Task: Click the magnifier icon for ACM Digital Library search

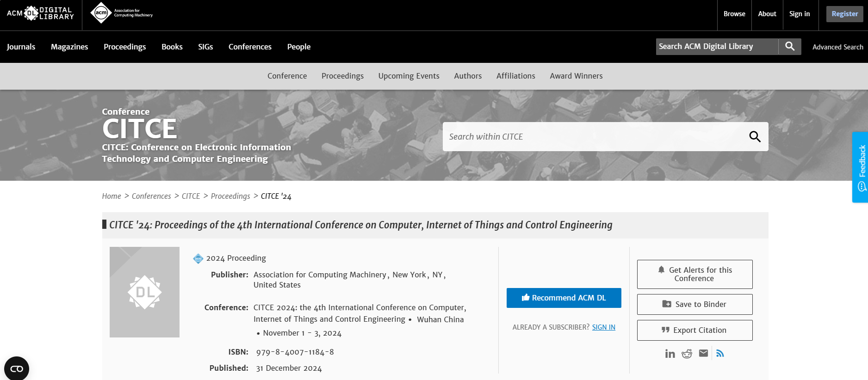Action: (790, 46)
